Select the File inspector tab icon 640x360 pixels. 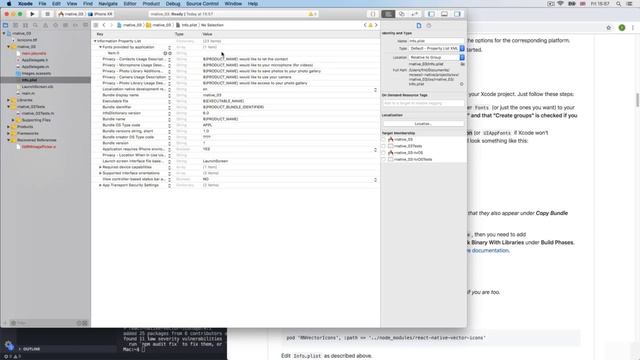tap(419, 26)
